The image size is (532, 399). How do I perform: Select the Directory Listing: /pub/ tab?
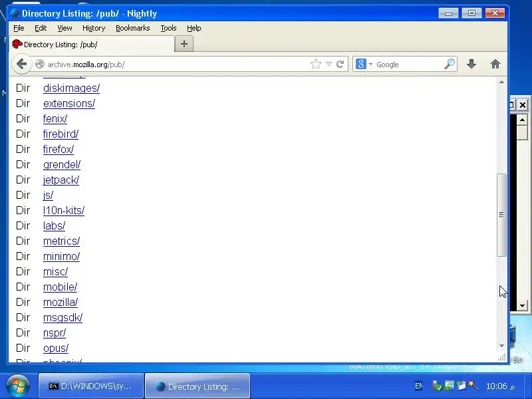(x=92, y=45)
